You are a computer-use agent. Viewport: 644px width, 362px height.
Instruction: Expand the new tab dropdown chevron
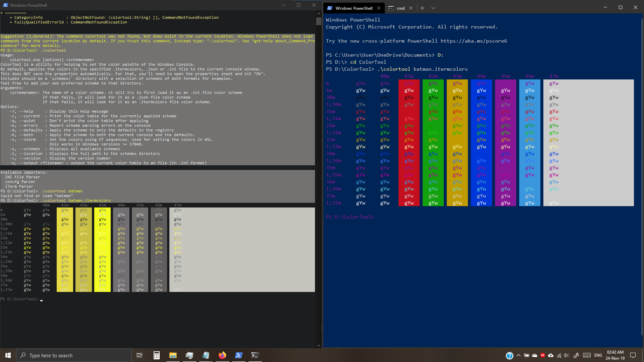click(433, 8)
